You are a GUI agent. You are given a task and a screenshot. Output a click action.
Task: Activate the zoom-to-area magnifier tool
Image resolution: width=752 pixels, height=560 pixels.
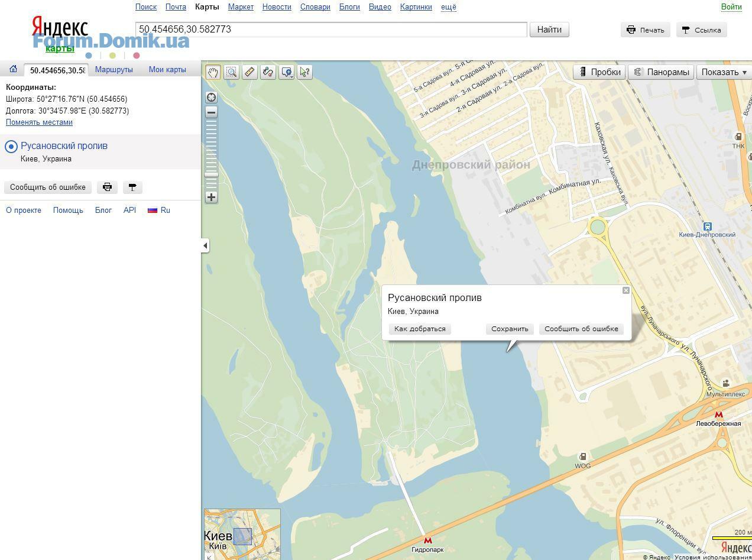(231, 72)
